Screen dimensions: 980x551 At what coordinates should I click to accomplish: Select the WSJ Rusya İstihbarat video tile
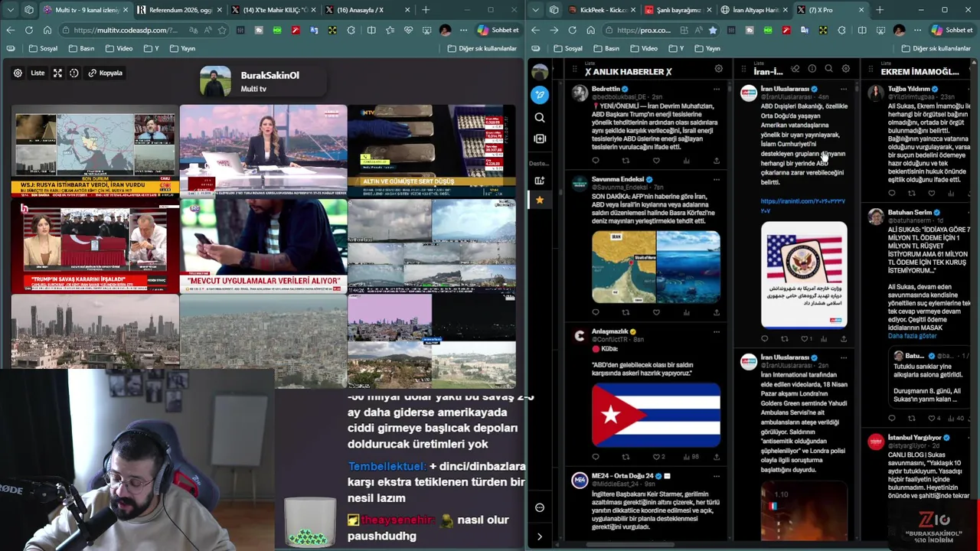point(95,151)
